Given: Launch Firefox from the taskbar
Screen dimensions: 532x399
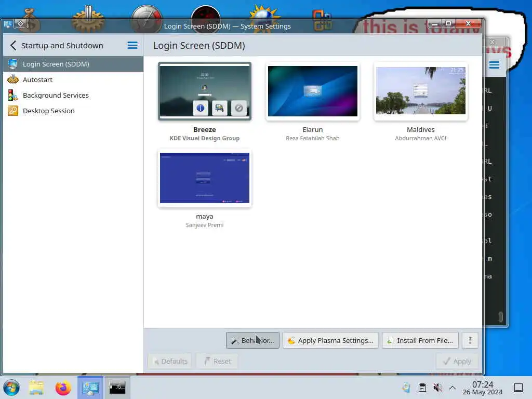Looking at the screenshot, I should [63, 388].
